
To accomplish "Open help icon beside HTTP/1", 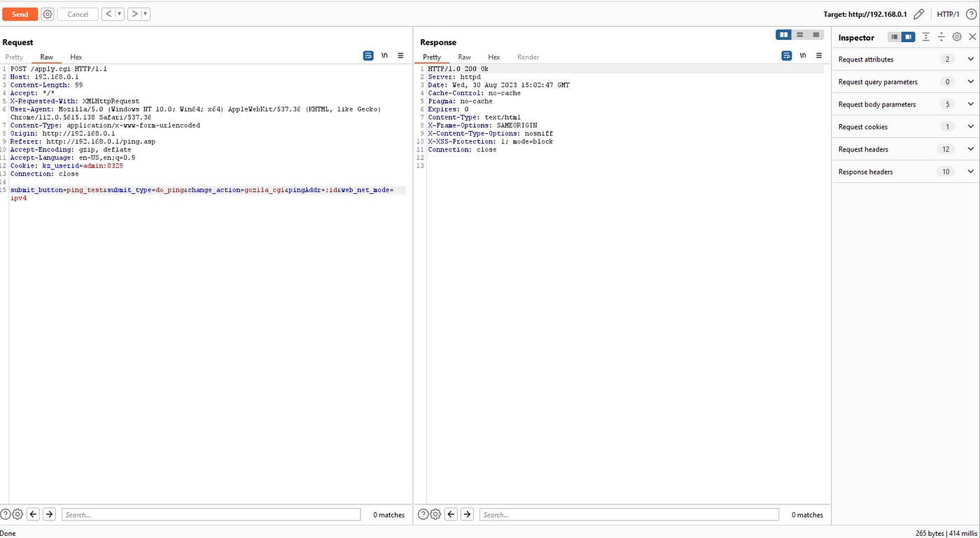I will click(x=971, y=14).
